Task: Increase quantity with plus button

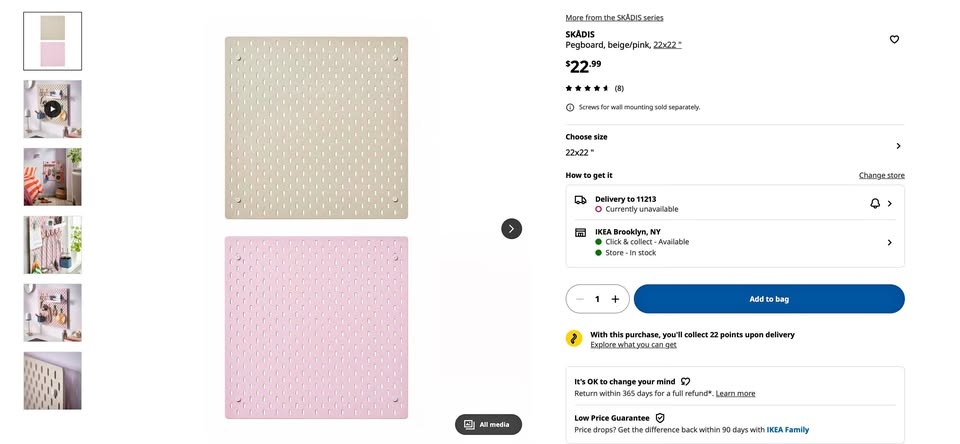Action: tap(615, 299)
